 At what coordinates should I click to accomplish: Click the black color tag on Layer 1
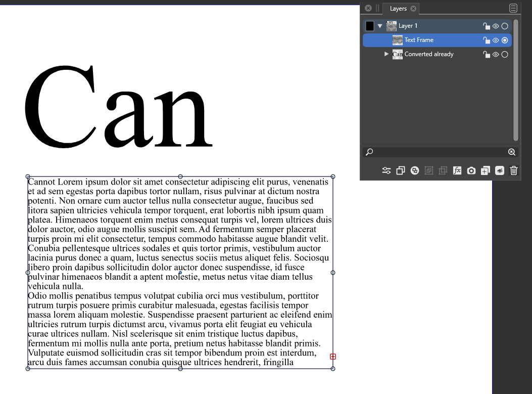click(370, 26)
